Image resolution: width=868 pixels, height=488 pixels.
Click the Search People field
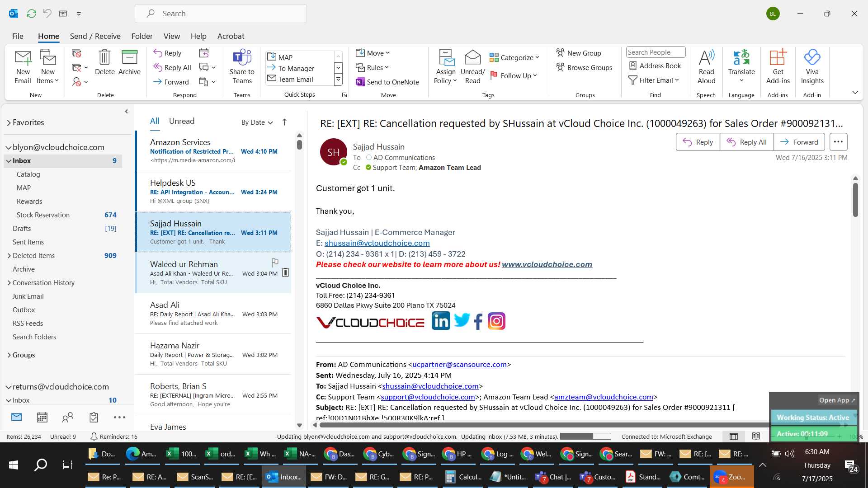click(656, 52)
